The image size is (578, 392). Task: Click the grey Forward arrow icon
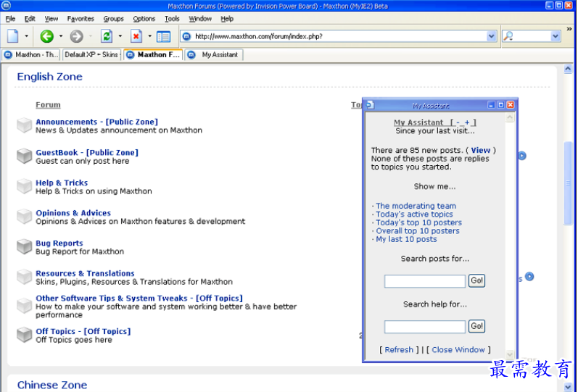tap(77, 36)
